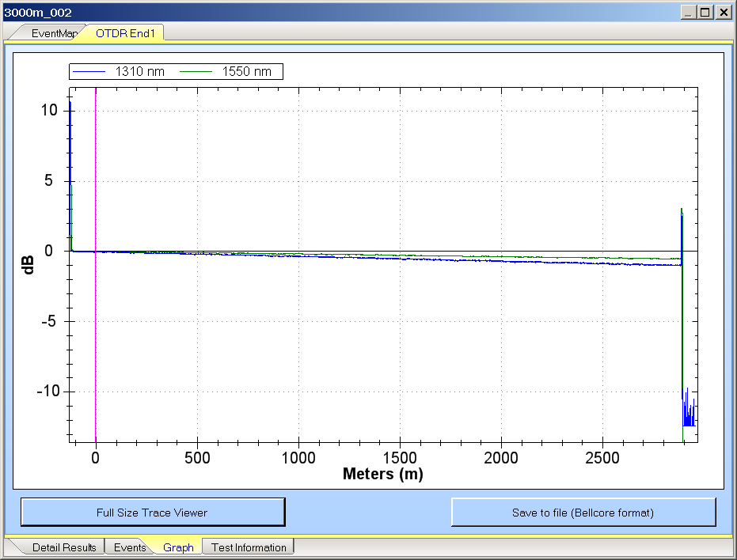Click the 3000m_002 title bar
The height and width of the screenshot is (560, 737).
tap(317, 13)
